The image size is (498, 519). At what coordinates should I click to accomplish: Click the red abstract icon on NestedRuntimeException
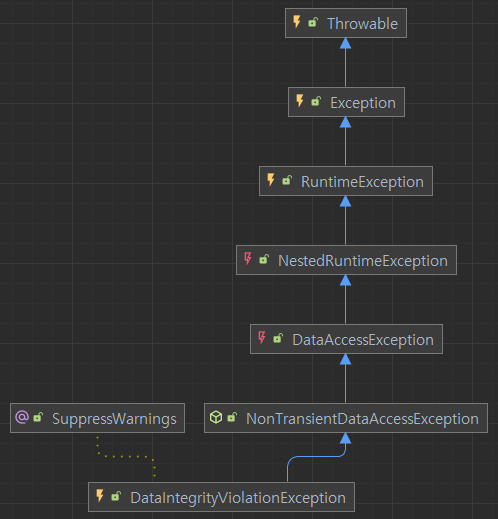point(248,259)
